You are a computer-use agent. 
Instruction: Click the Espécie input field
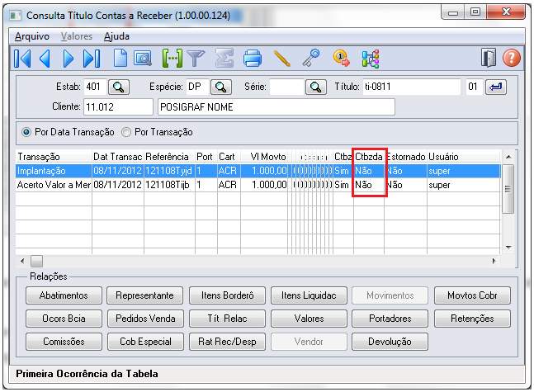point(197,87)
